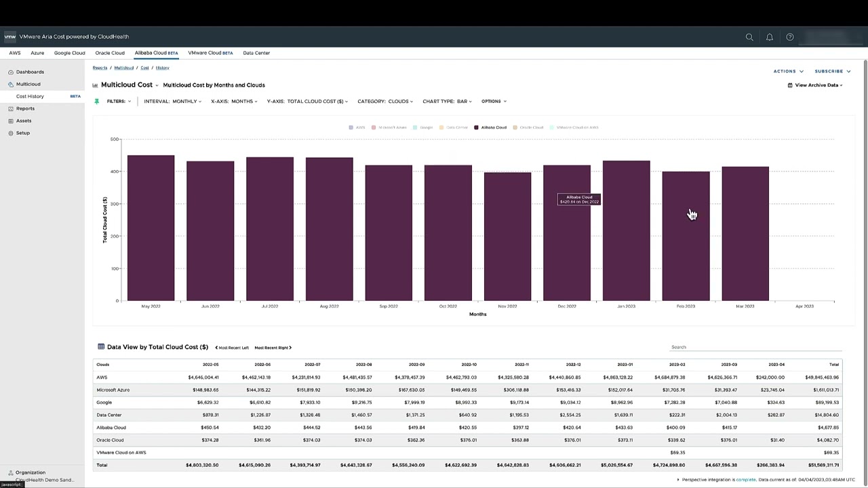The height and width of the screenshot is (488, 868).
Task: Toggle AWS series in chart legend
Action: click(357, 127)
